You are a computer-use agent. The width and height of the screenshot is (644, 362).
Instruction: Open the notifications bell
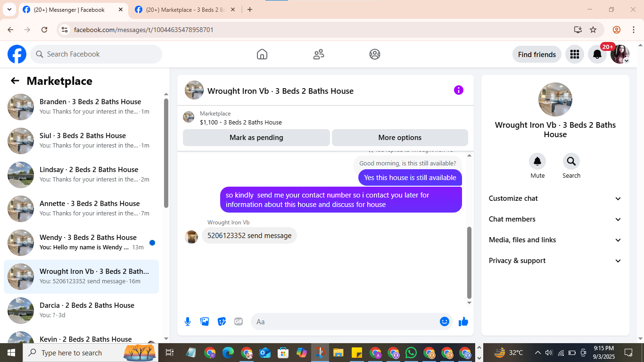[x=597, y=54]
